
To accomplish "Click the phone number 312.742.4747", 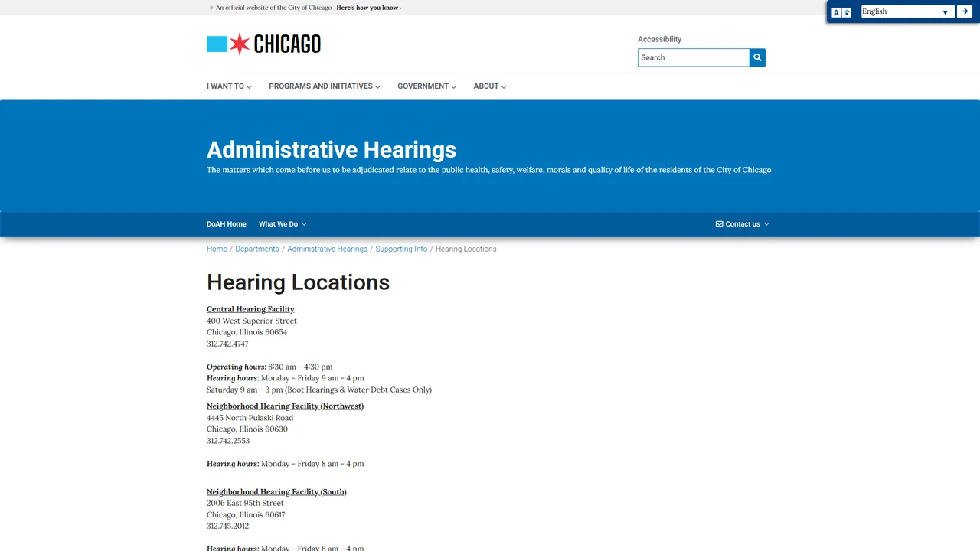I will 227,344.
